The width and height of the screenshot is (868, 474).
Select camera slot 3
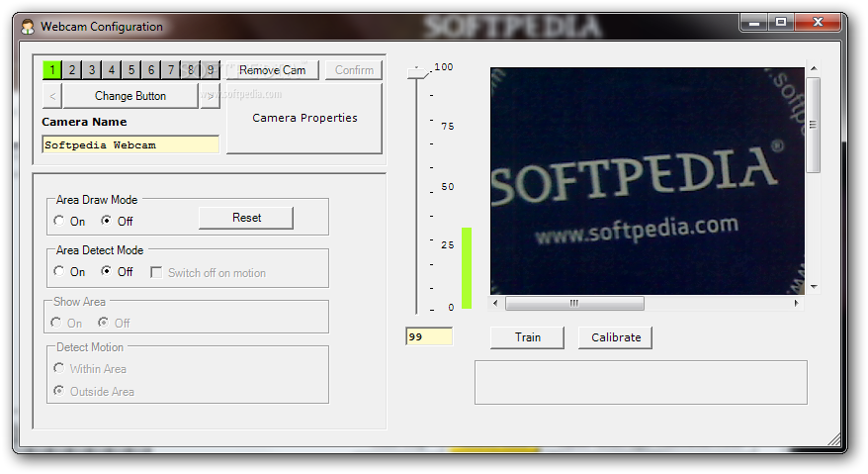(92, 70)
